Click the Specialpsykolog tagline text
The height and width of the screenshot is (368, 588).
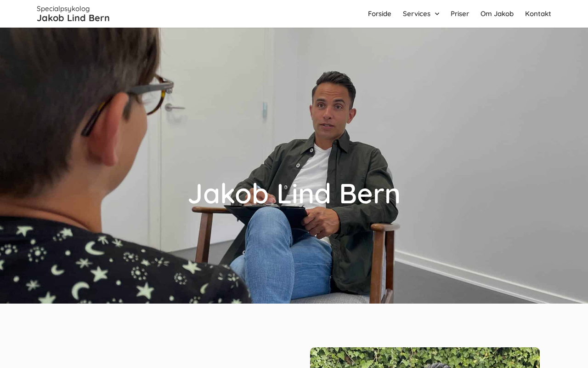pyautogui.click(x=63, y=8)
